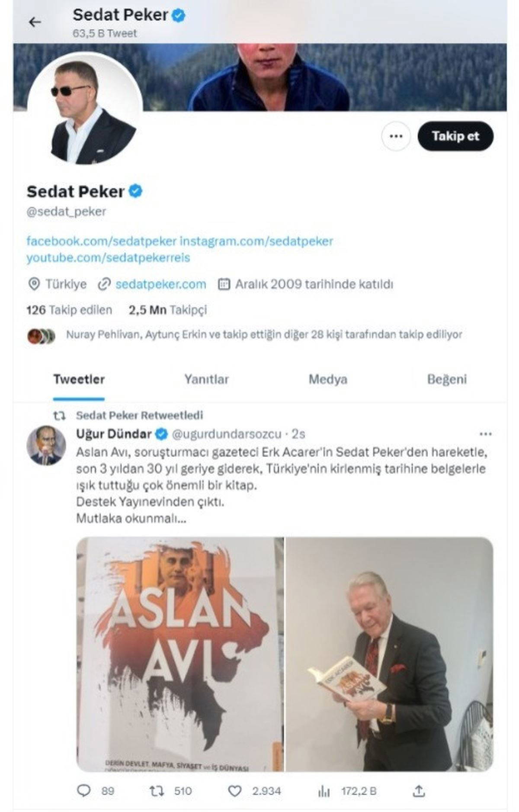Click the share upload icon

[x=419, y=792]
